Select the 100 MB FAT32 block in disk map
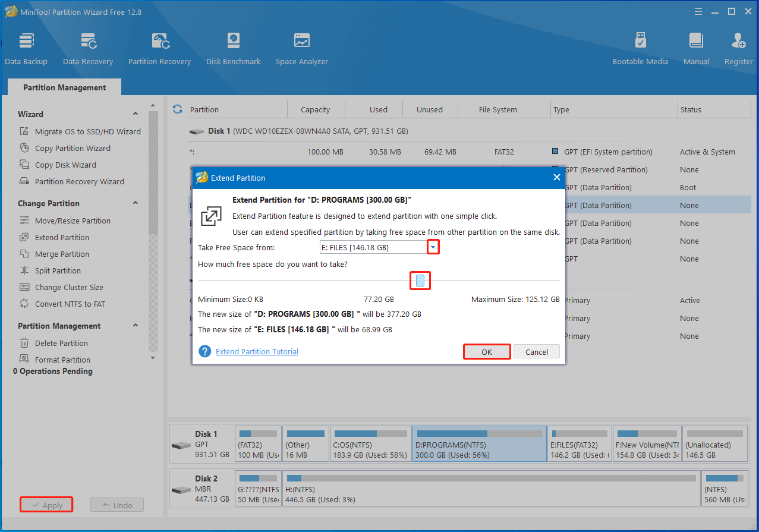 point(257,444)
